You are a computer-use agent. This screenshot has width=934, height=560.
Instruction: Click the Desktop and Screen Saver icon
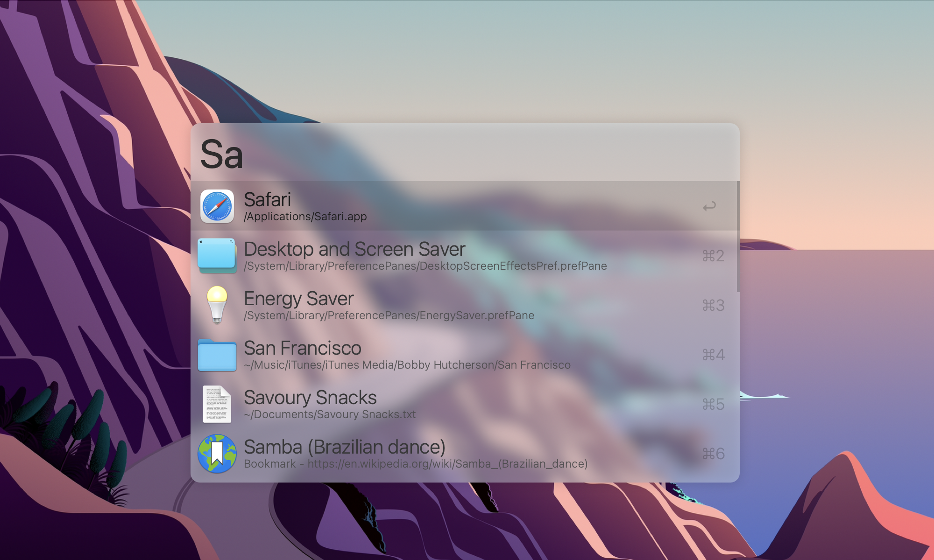(x=217, y=256)
